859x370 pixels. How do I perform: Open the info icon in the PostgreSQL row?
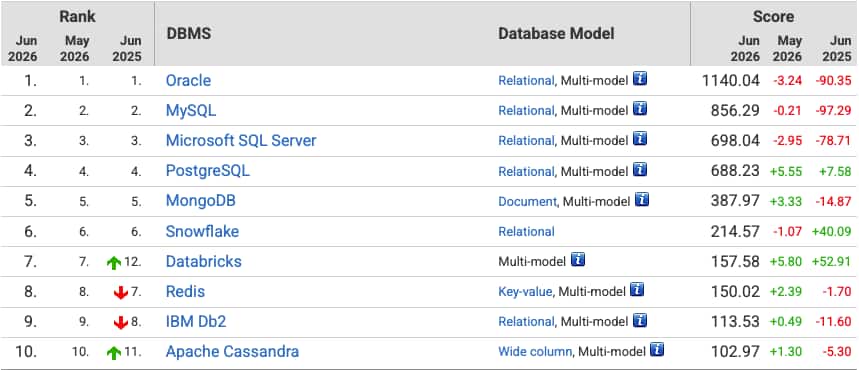pyautogui.click(x=640, y=169)
